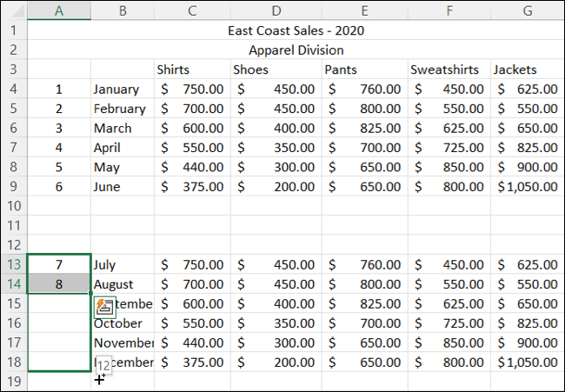Select the Jackets heading cell
Viewport: 565px width, 392px height.
pos(527,70)
